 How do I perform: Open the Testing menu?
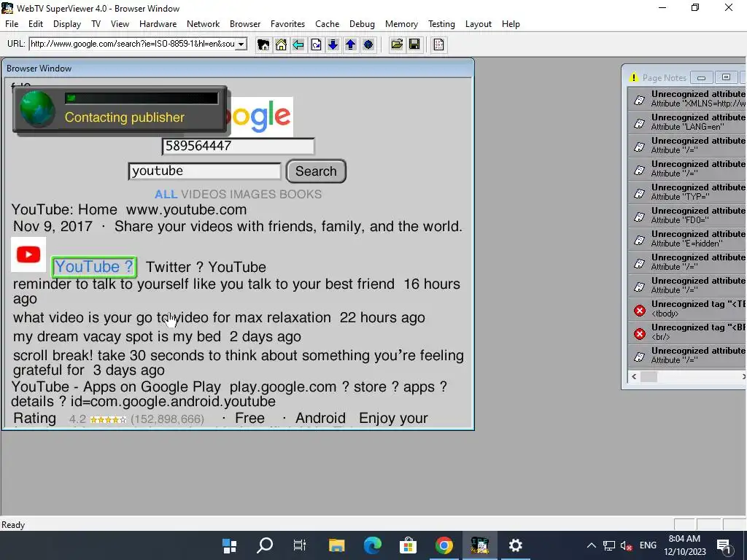point(441,24)
